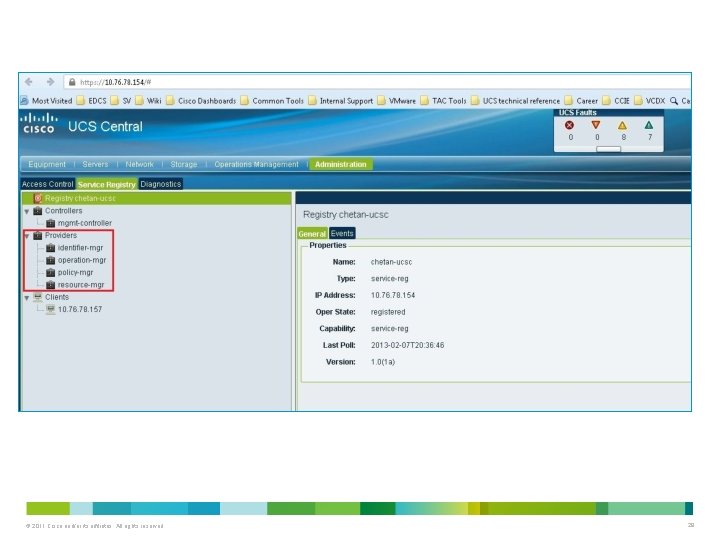The image size is (720, 540).
Task: Collapse the Controllers tree node
Action: (27, 211)
